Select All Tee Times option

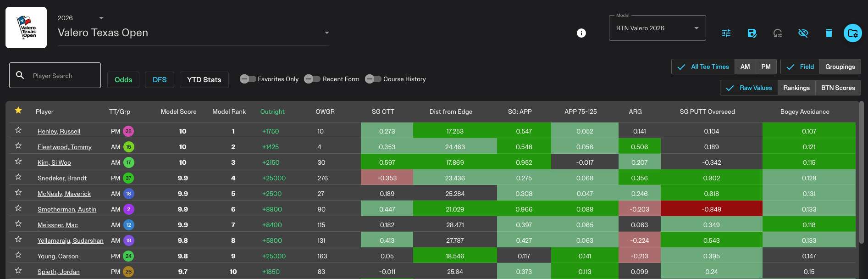pyautogui.click(x=703, y=67)
